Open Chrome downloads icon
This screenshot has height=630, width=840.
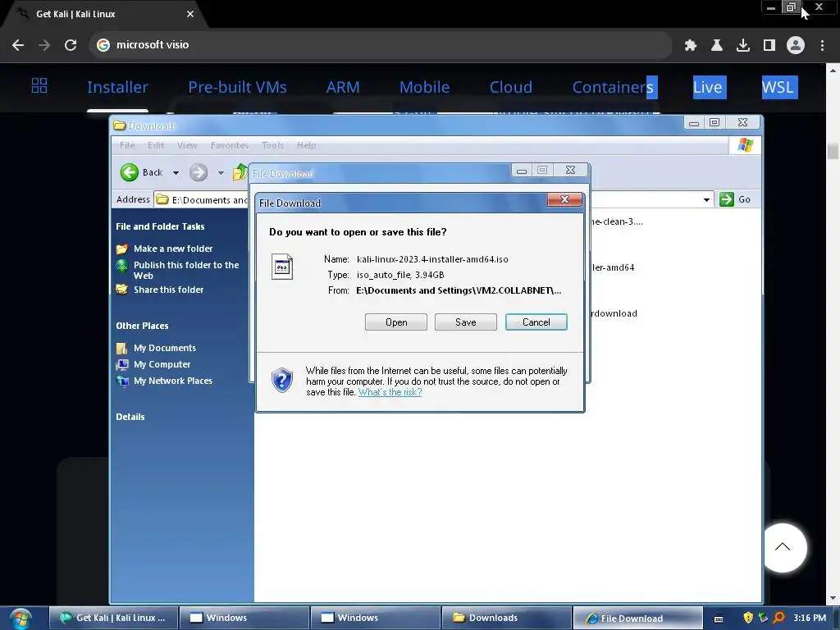pos(742,45)
